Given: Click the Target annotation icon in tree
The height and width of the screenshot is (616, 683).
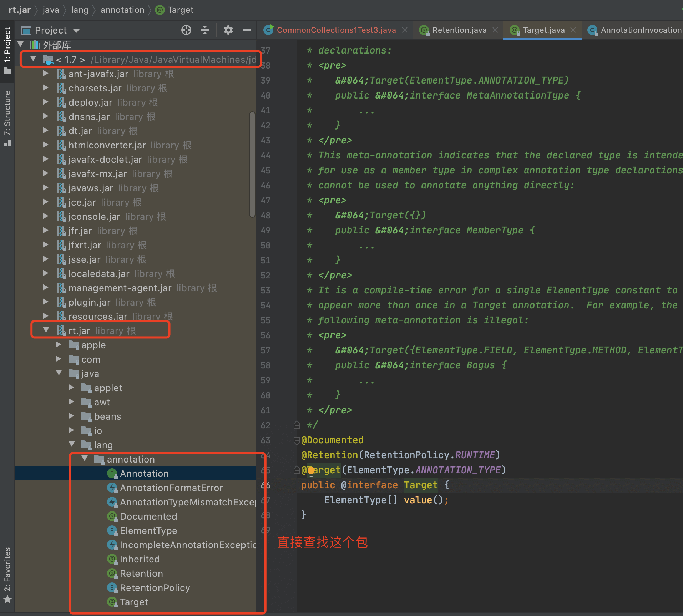Looking at the screenshot, I should pos(112,602).
